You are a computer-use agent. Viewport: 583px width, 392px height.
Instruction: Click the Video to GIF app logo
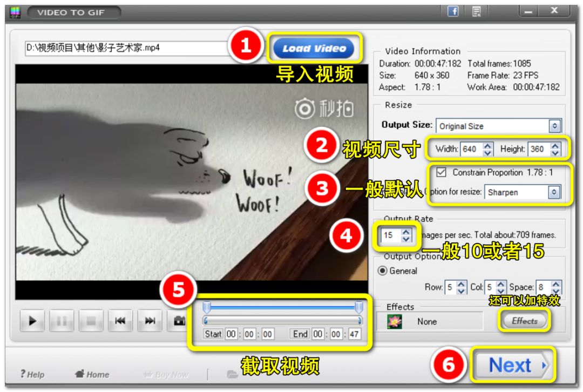point(15,12)
